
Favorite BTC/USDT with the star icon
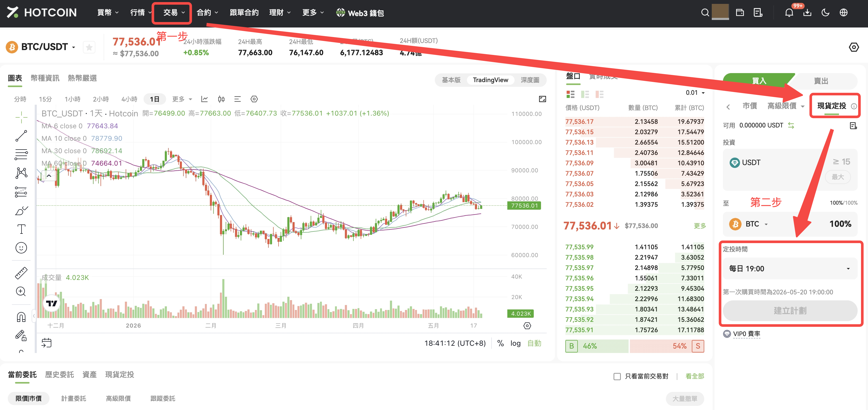(x=89, y=47)
